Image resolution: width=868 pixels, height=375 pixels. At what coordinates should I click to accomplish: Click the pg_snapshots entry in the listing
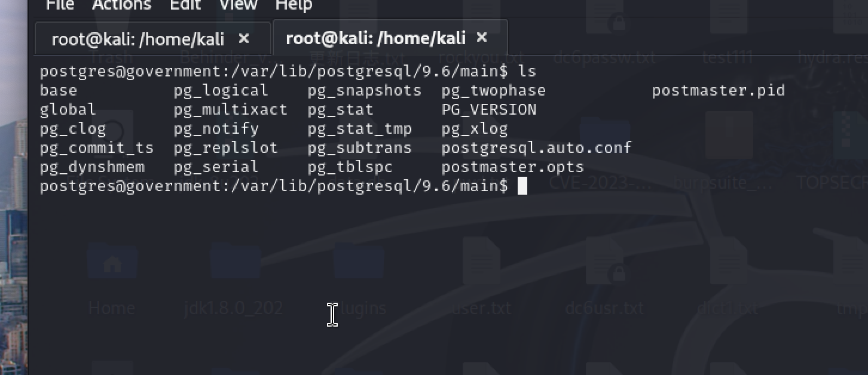coord(365,91)
